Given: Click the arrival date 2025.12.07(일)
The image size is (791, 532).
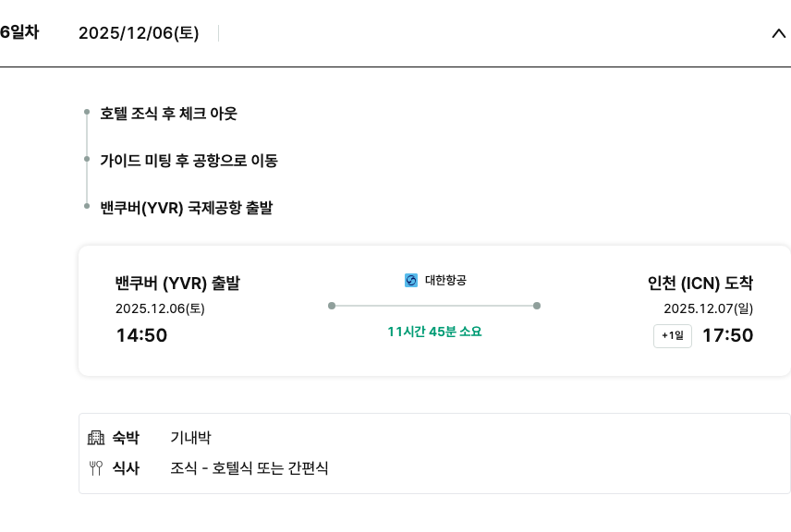Looking at the screenshot, I should tap(708, 308).
